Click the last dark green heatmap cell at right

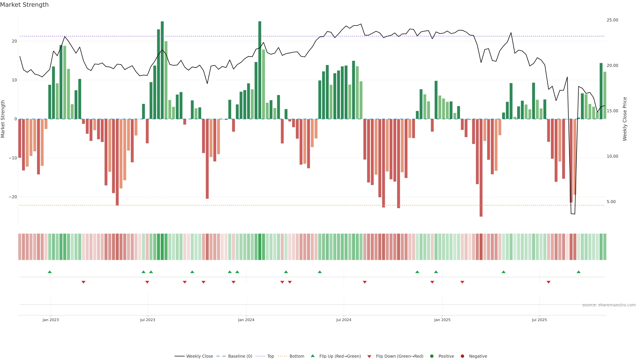click(x=605, y=247)
